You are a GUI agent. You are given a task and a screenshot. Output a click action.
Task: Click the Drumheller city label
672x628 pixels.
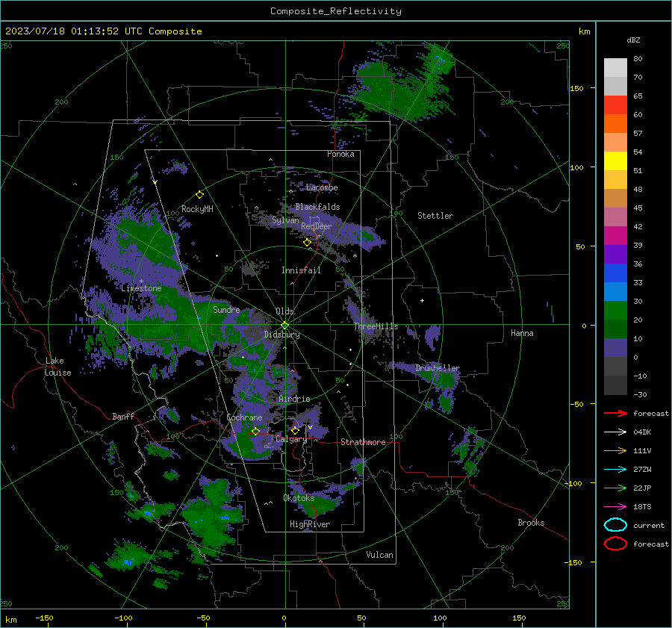click(x=438, y=368)
